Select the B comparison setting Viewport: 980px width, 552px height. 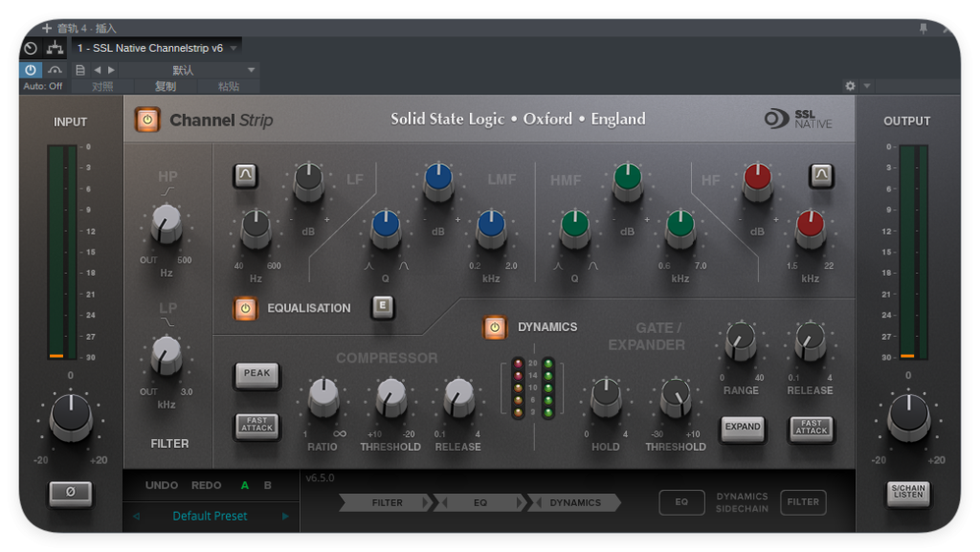pyautogui.click(x=268, y=485)
